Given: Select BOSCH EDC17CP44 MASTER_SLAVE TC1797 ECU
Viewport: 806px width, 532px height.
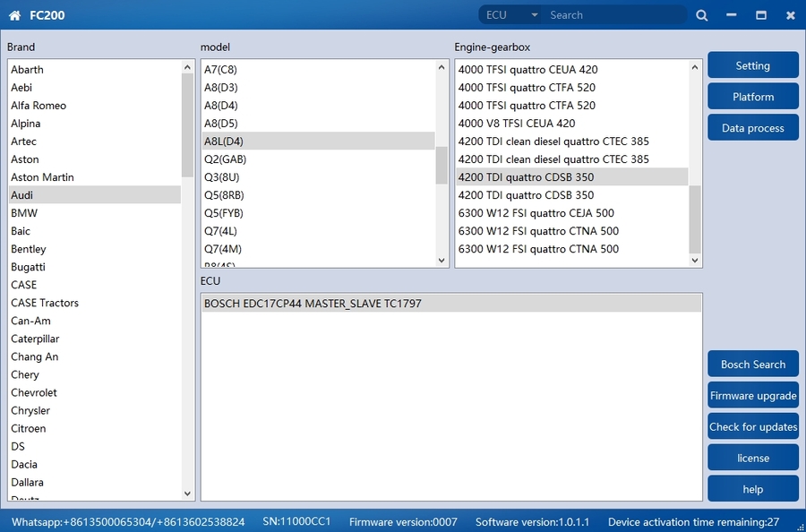Looking at the screenshot, I should point(313,304).
